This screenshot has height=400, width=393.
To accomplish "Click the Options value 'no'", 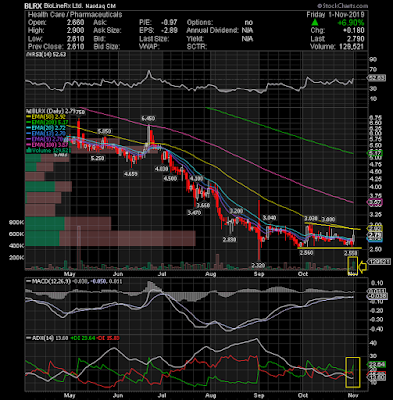I will (x=248, y=23).
